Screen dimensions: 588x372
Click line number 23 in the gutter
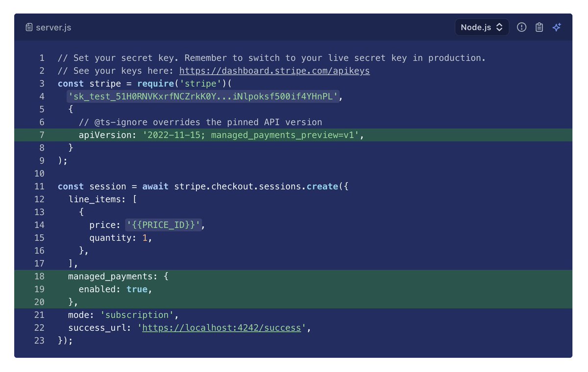(x=39, y=340)
